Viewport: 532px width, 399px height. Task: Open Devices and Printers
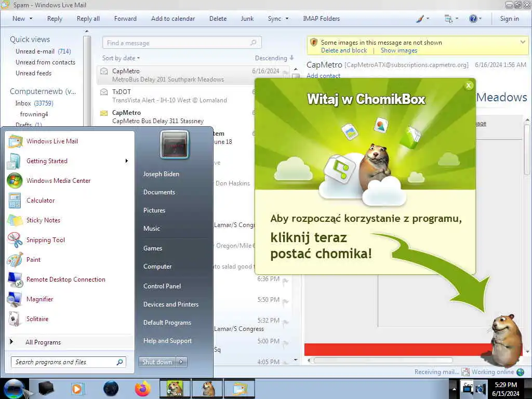[x=170, y=304]
